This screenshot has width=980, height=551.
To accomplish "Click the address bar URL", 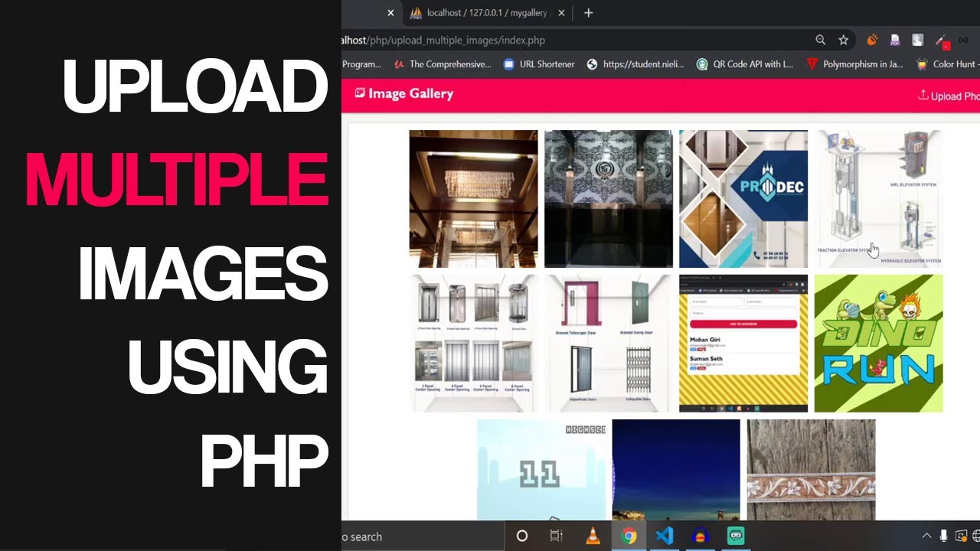I will (x=443, y=40).
